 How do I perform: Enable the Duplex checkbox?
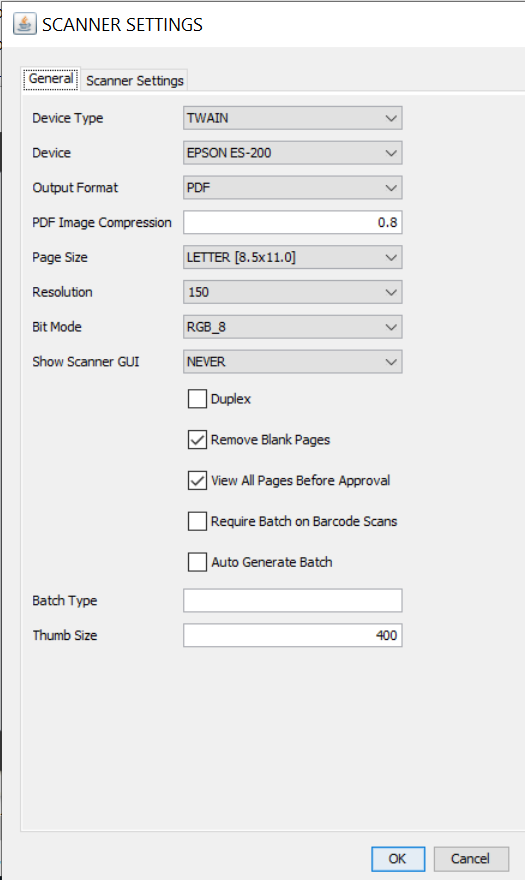click(x=197, y=399)
